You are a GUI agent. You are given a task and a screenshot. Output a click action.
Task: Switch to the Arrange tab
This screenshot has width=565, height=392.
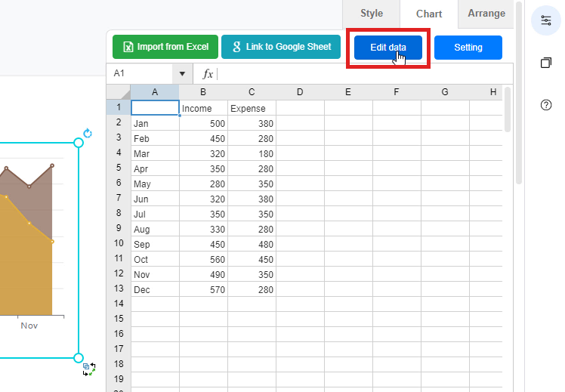486,14
